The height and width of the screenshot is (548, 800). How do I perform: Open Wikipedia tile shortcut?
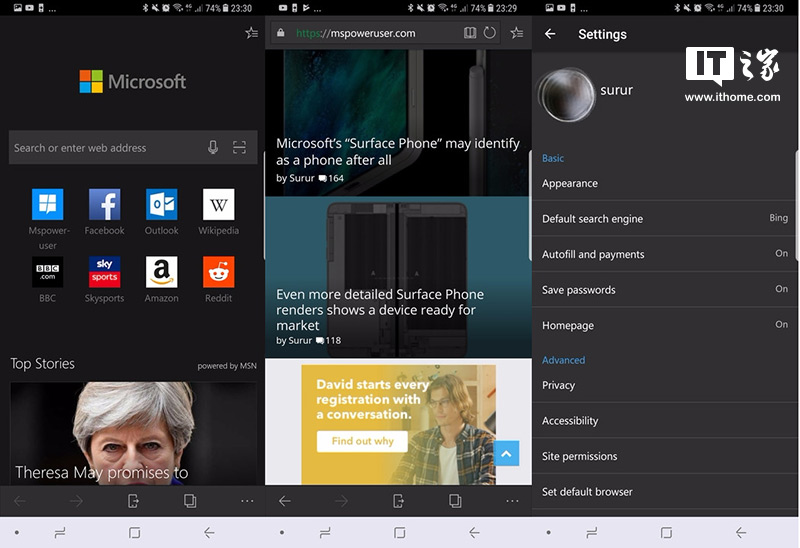point(218,204)
